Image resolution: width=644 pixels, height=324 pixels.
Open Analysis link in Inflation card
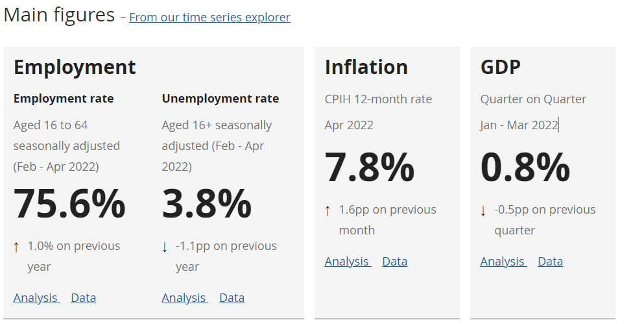347,262
